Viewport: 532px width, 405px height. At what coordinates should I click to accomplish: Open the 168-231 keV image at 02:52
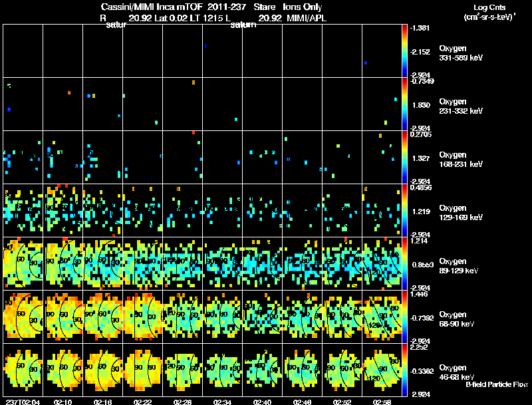coord(342,158)
